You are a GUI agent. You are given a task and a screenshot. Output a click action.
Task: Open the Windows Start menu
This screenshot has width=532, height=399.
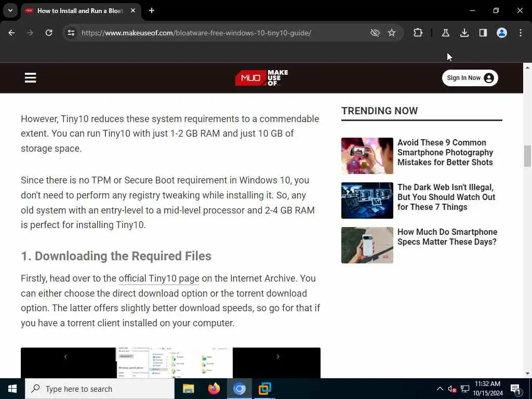pos(12,389)
